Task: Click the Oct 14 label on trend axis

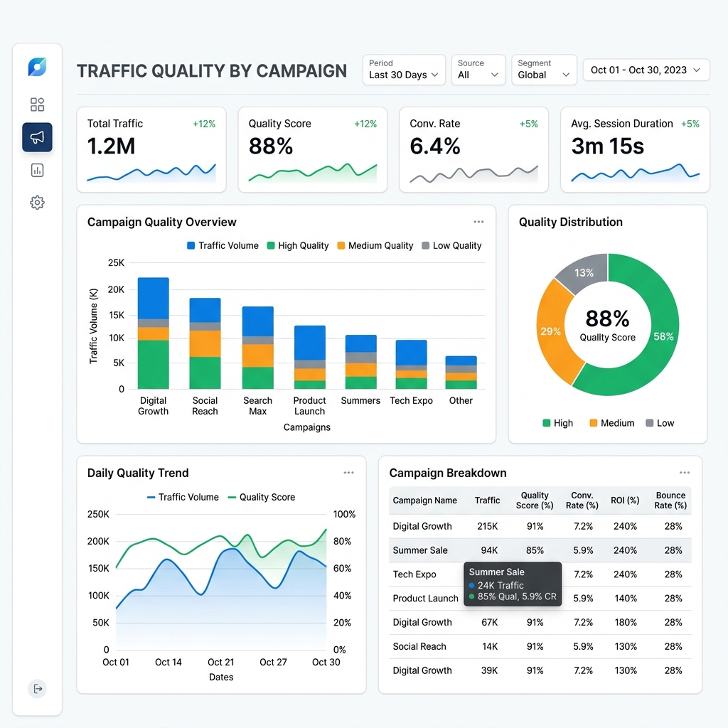Action: click(x=168, y=662)
